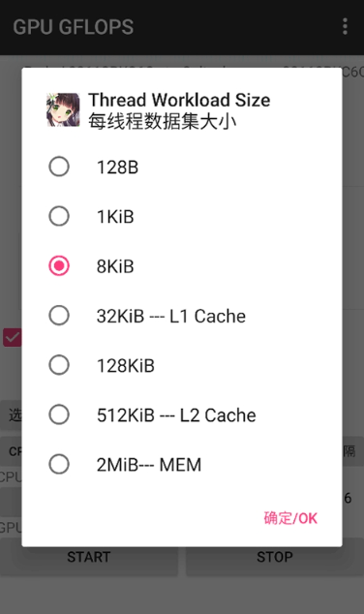Select the 128KiB workload size
Screen dimensions: 364x614
click(182, 365)
